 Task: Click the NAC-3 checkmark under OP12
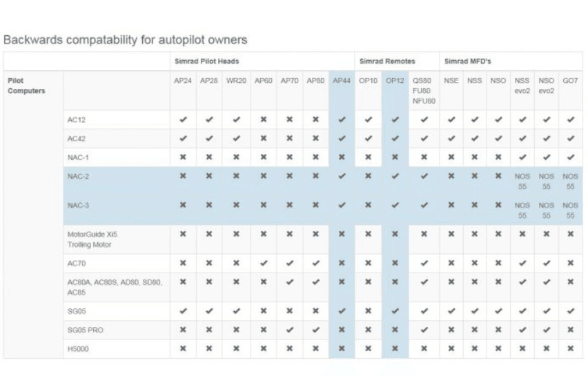click(x=394, y=205)
